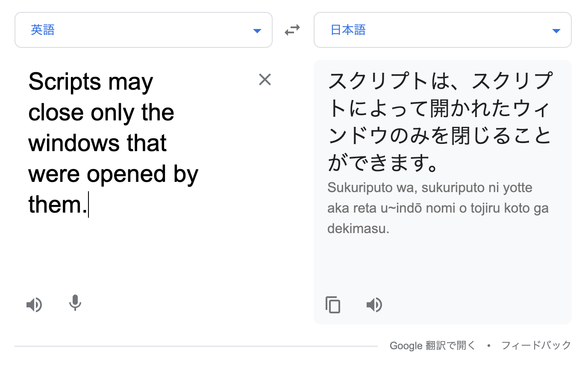Start voice input with the microphone

coord(75,304)
